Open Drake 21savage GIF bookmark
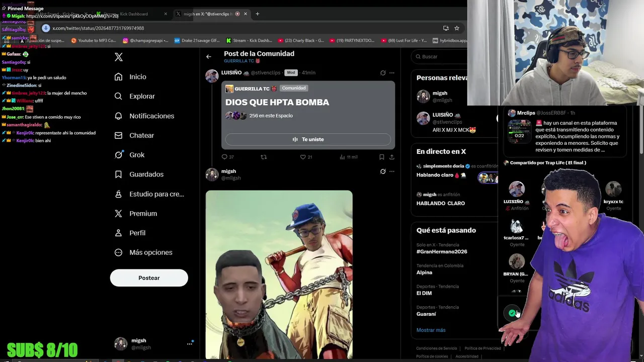The width and height of the screenshot is (644, 362). (x=198, y=41)
